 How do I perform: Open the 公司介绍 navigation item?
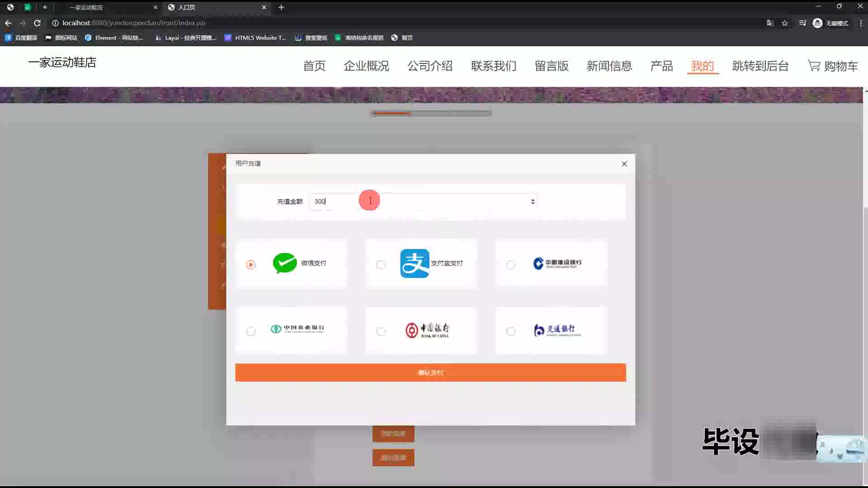pos(430,66)
